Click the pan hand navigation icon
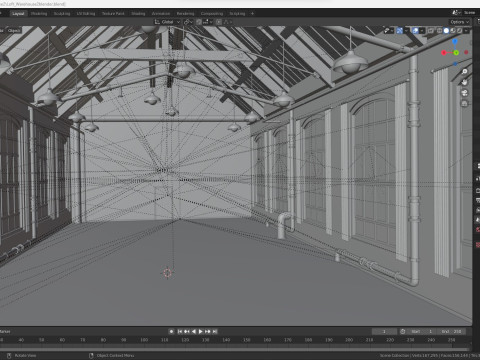480x360 pixels. click(x=464, y=82)
